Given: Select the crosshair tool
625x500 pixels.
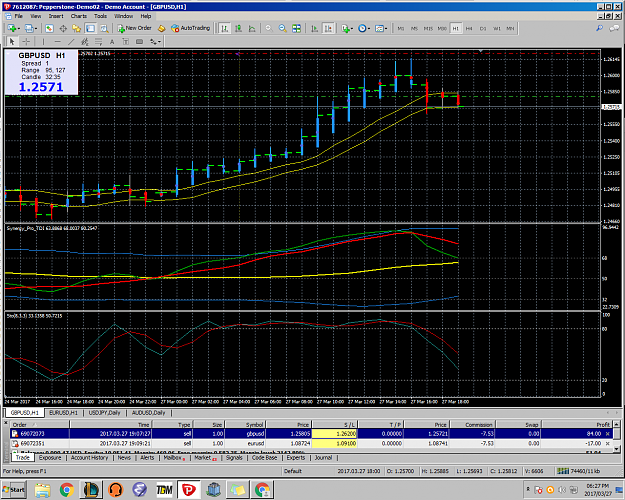Looking at the screenshot, I should pos(26,41).
